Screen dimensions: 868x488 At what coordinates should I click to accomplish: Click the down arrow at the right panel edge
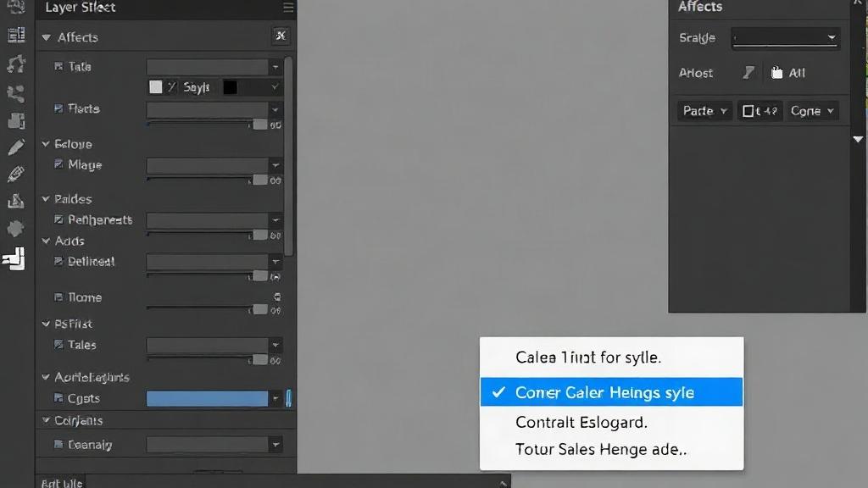[858, 140]
